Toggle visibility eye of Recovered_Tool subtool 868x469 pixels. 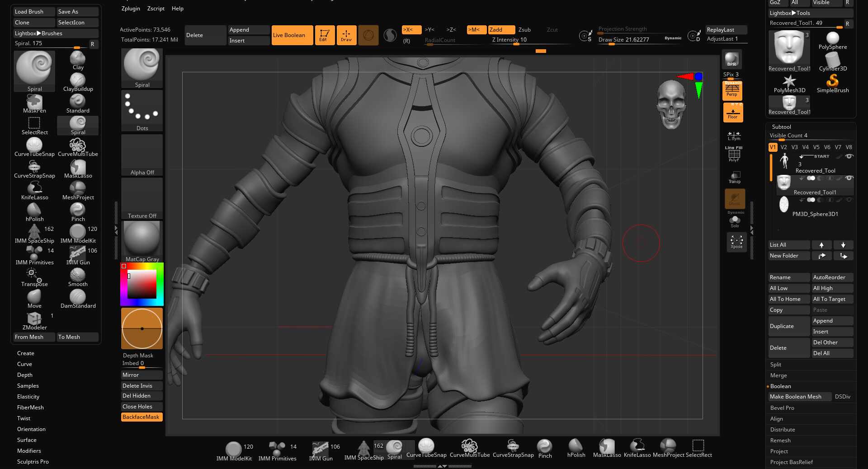[849, 156]
